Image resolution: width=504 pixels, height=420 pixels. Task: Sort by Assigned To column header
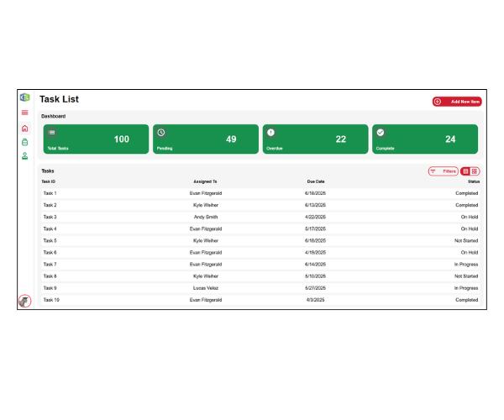(x=205, y=181)
